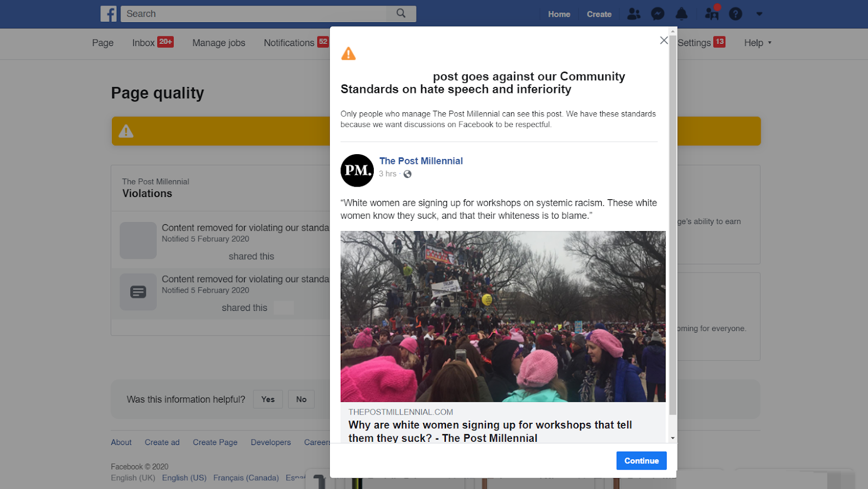The image size is (868, 489).
Task: Open the quick help question icon
Action: (736, 14)
